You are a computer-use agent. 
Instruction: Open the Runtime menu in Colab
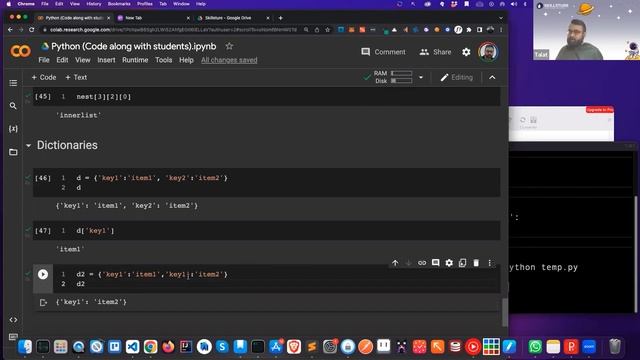click(x=135, y=60)
